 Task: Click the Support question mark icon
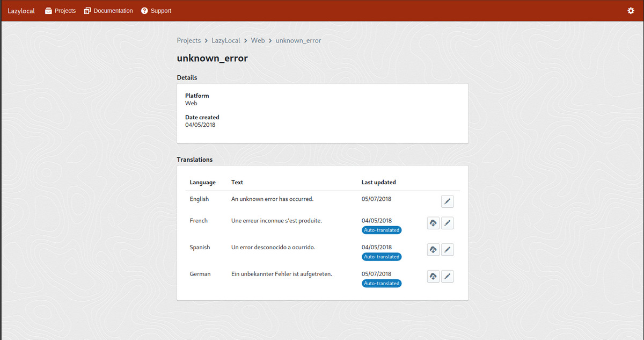144,11
